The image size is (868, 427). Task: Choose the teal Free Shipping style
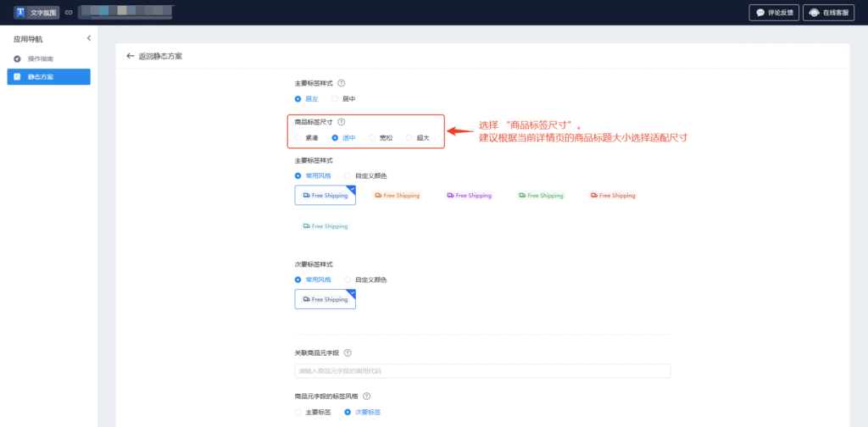[x=325, y=226]
